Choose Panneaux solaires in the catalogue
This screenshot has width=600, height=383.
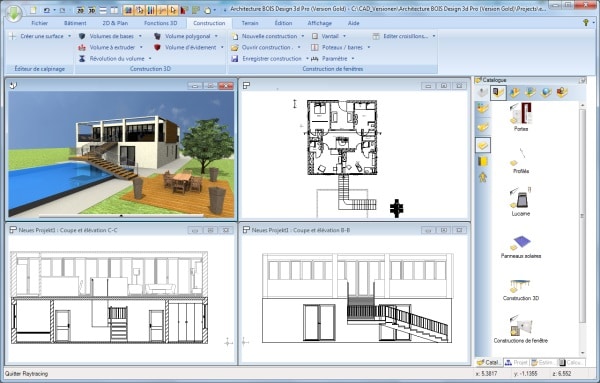coord(521,247)
